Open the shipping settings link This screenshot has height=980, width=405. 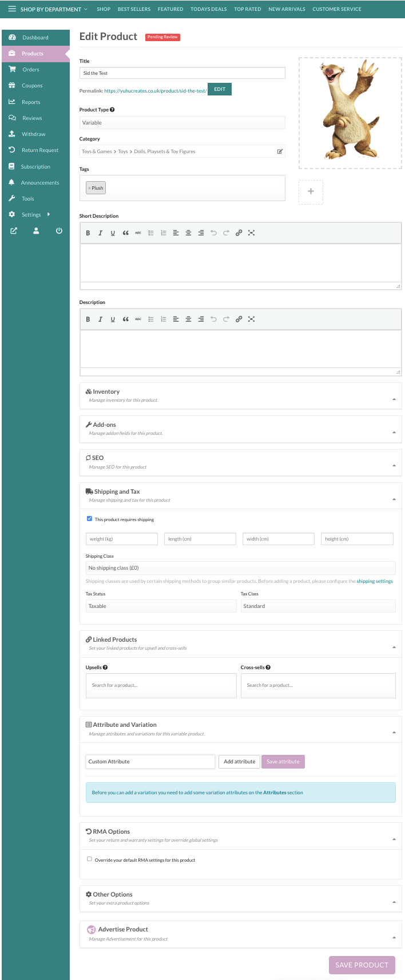tap(375, 581)
